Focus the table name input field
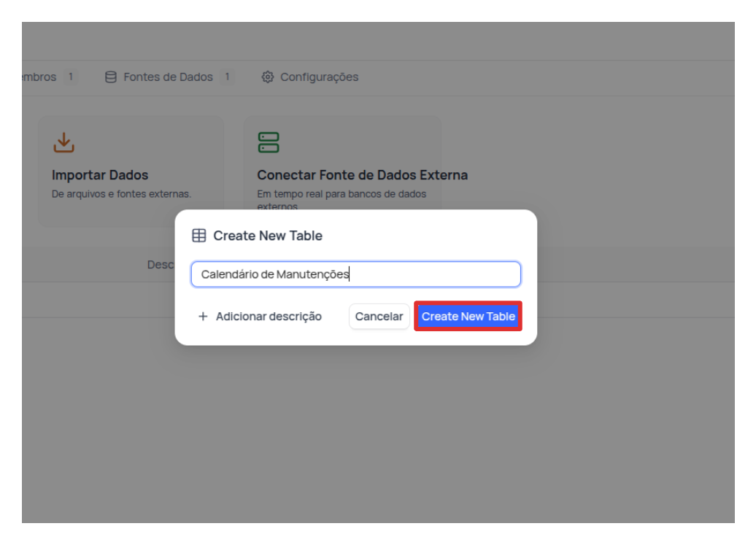The height and width of the screenshot is (545, 756). coord(355,274)
